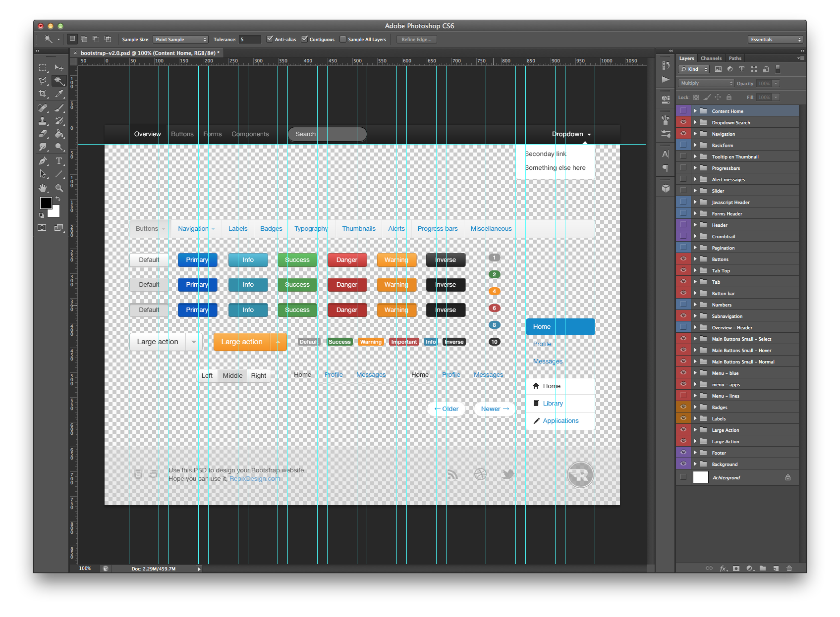Open the Actions panel play icon
The image size is (840, 617).
pyautogui.click(x=666, y=79)
